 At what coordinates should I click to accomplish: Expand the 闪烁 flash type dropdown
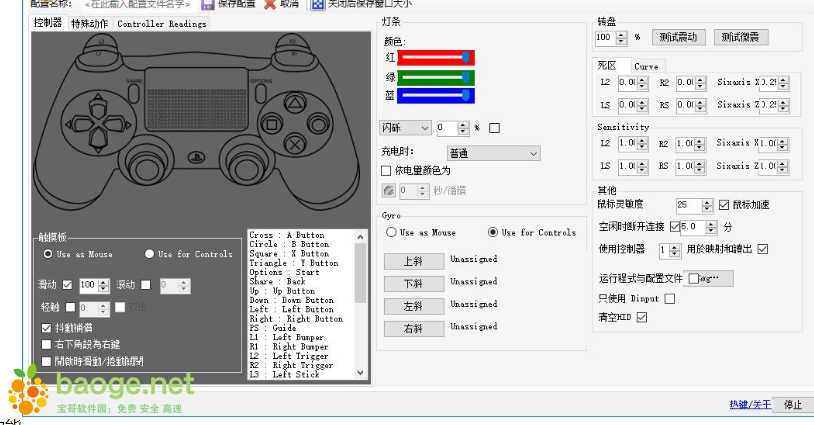405,128
